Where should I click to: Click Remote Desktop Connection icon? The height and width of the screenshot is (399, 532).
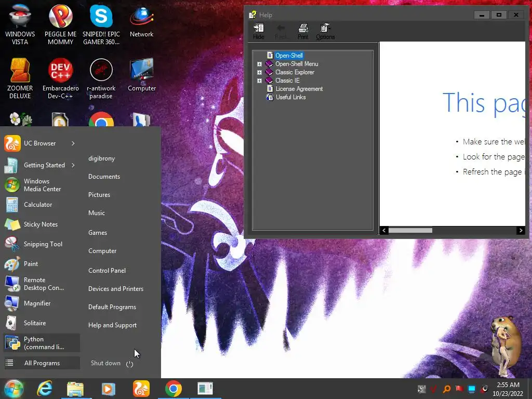tap(12, 284)
